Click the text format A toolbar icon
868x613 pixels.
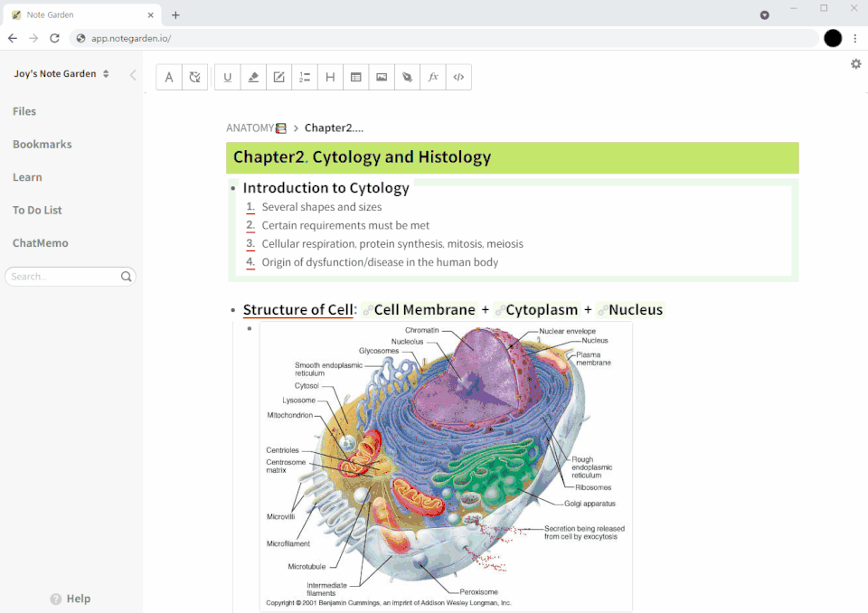169,78
